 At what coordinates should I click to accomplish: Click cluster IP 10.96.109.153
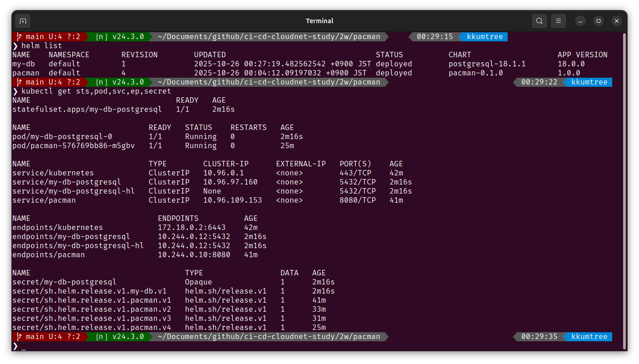tap(233, 200)
